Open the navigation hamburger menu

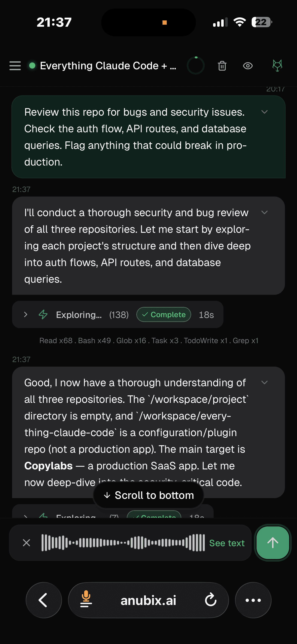coord(15,66)
